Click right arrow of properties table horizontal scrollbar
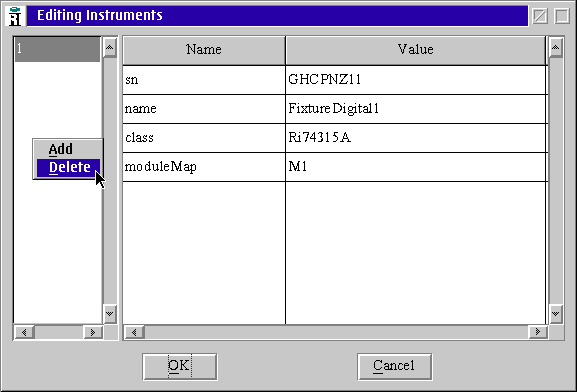This screenshot has height=392, width=577. tap(538, 332)
